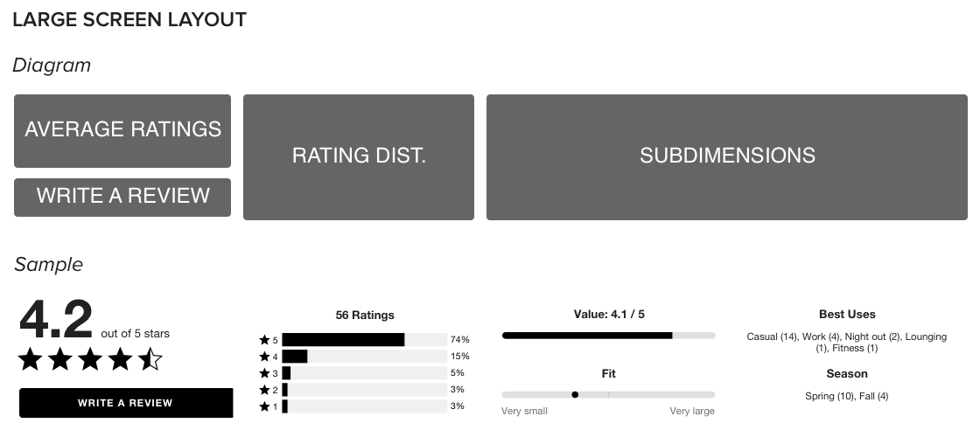This screenshot has width=980, height=444.
Task: Click the star icon beside 5 rating row
Action: pyautogui.click(x=263, y=340)
